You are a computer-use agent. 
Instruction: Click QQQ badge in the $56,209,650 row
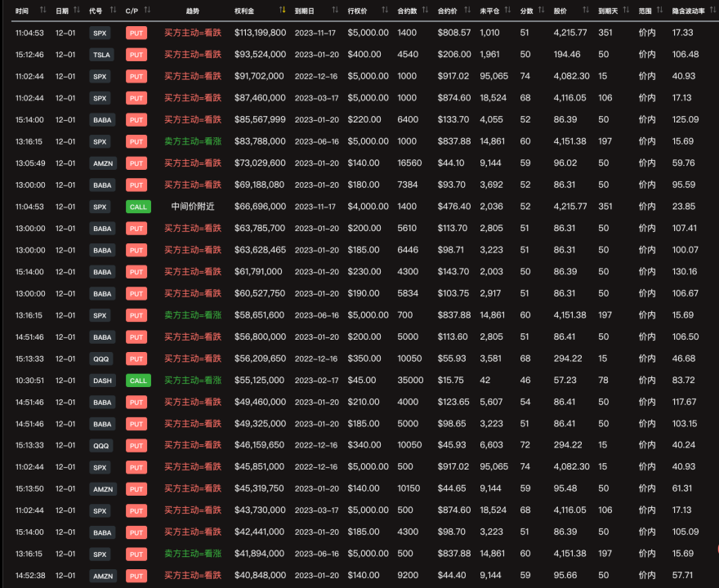coord(100,359)
